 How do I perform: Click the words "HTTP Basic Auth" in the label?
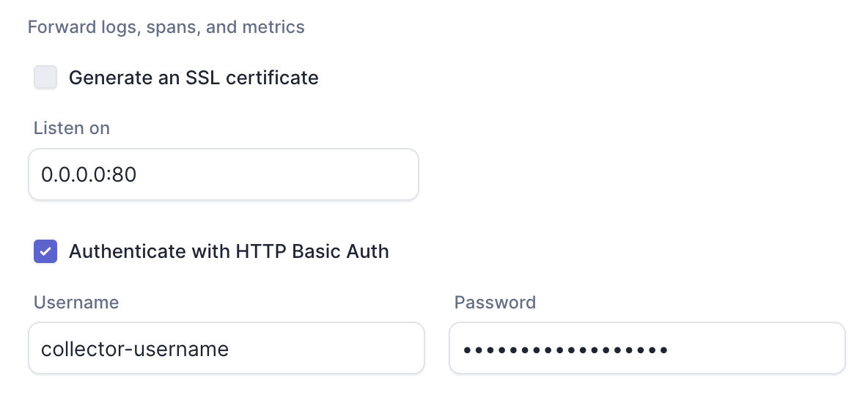[312, 251]
